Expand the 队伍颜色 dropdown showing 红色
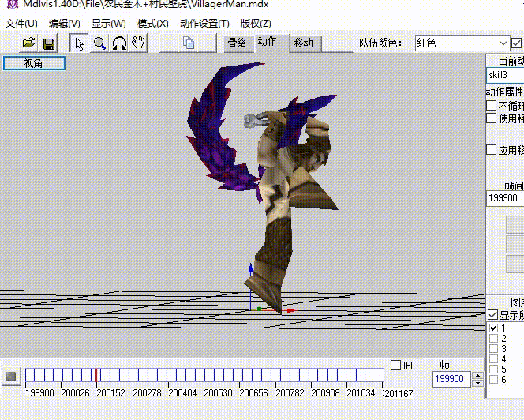This screenshot has width=524, height=420. point(462,43)
